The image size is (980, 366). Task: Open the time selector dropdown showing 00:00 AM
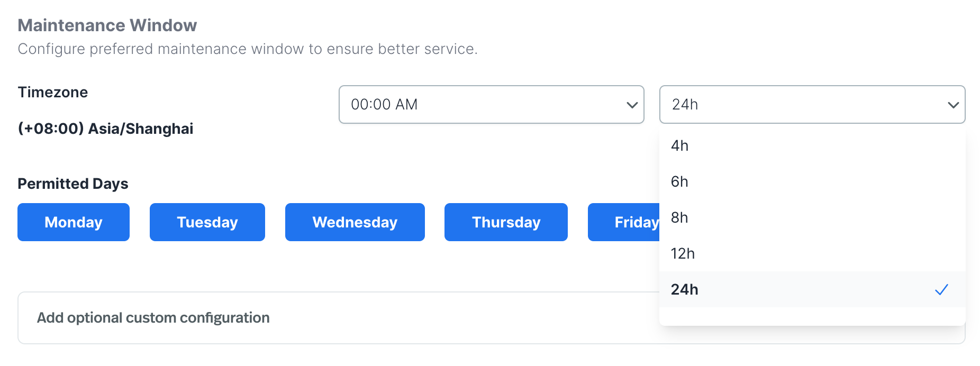tap(491, 105)
